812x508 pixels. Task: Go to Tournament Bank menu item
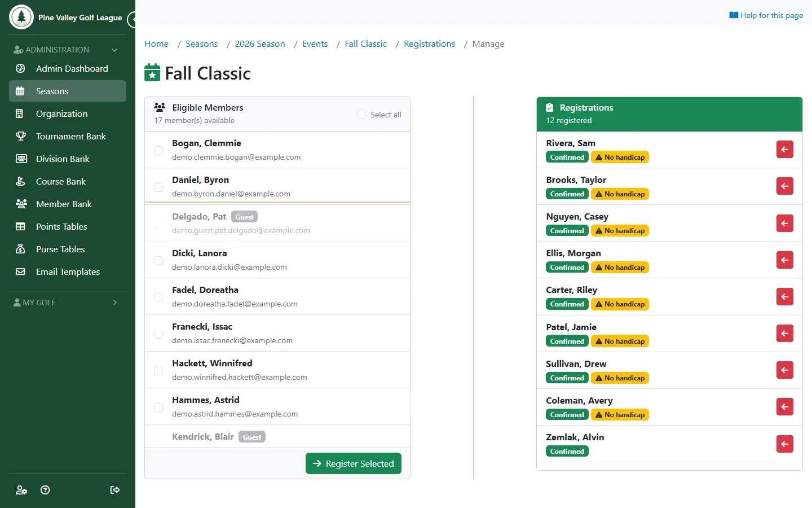point(68,136)
